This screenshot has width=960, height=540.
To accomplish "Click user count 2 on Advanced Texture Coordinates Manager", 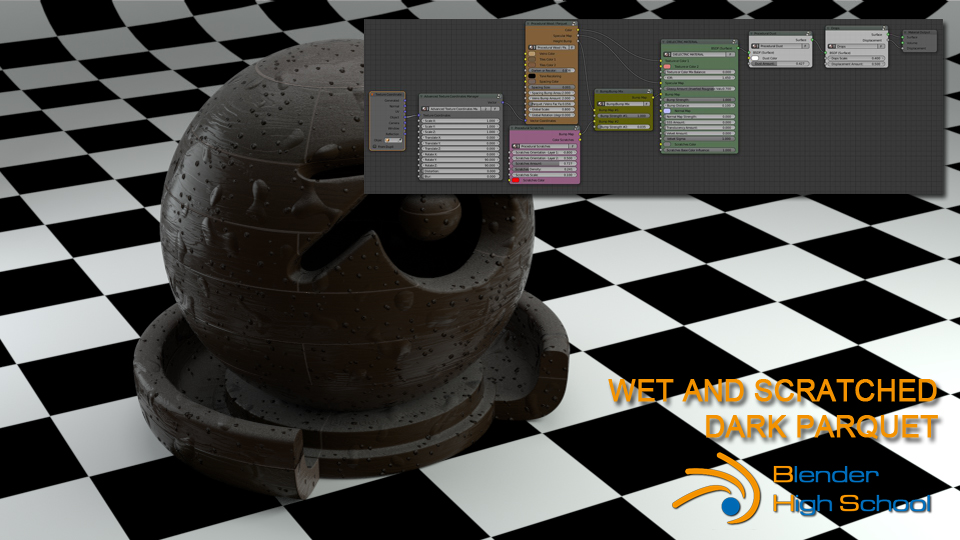I will click(x=486, y=109).
